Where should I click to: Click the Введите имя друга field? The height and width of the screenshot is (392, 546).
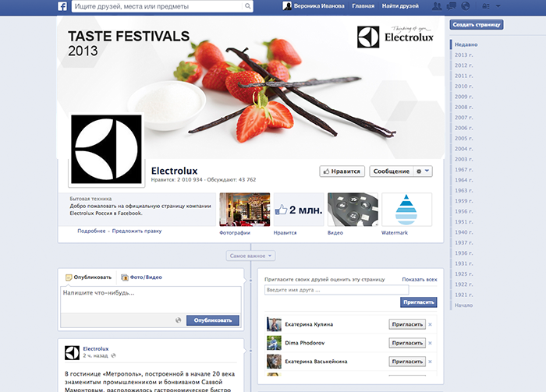click(x=336, y=290)
